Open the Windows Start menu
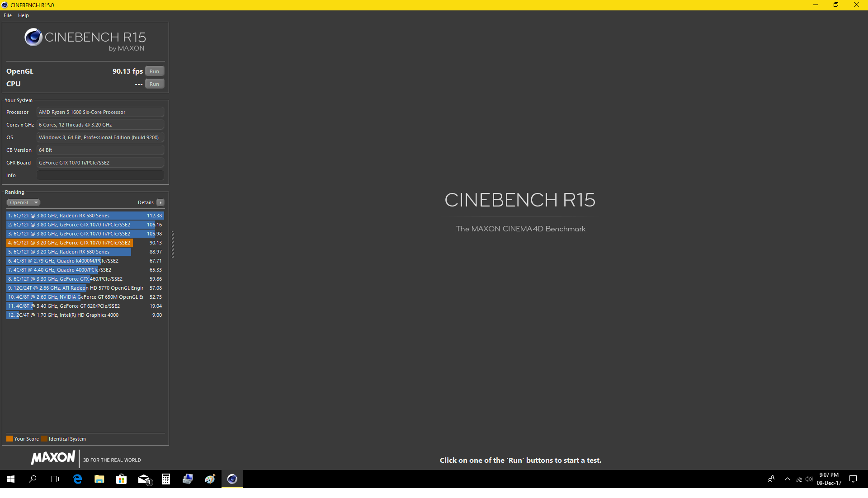 [11, 479]
